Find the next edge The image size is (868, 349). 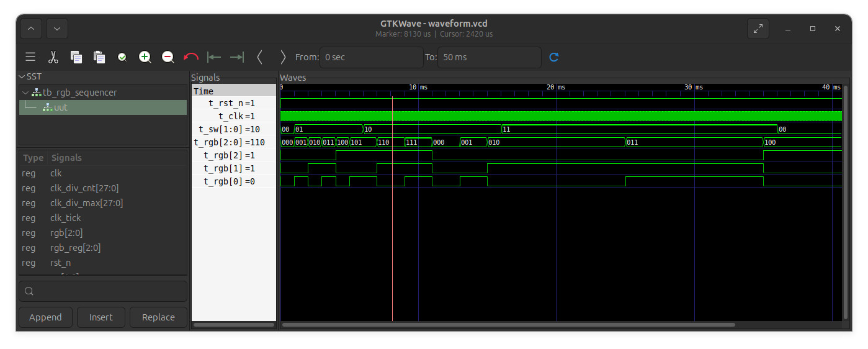283,57
